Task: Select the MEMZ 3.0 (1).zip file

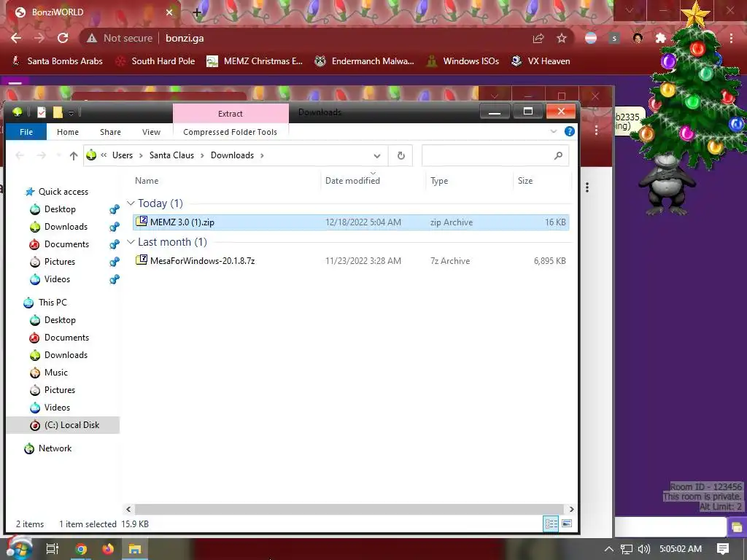Action: [x=351, y=222]
